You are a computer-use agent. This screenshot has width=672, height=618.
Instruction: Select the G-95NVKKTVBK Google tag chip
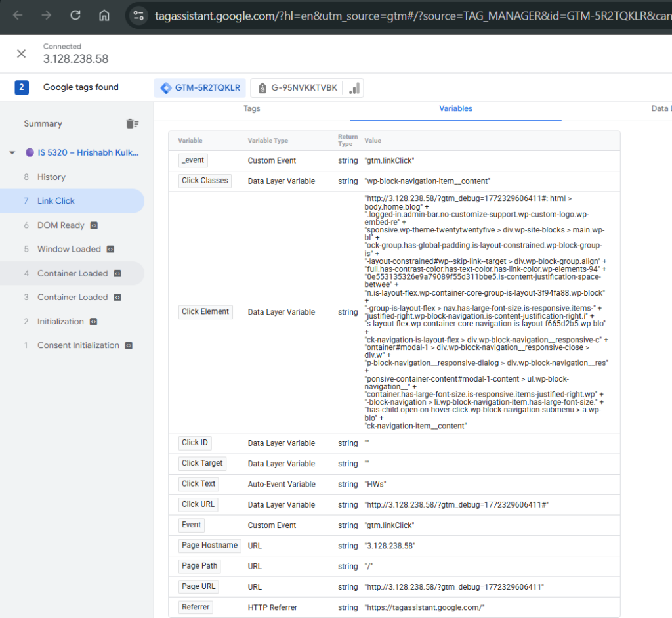298,88
